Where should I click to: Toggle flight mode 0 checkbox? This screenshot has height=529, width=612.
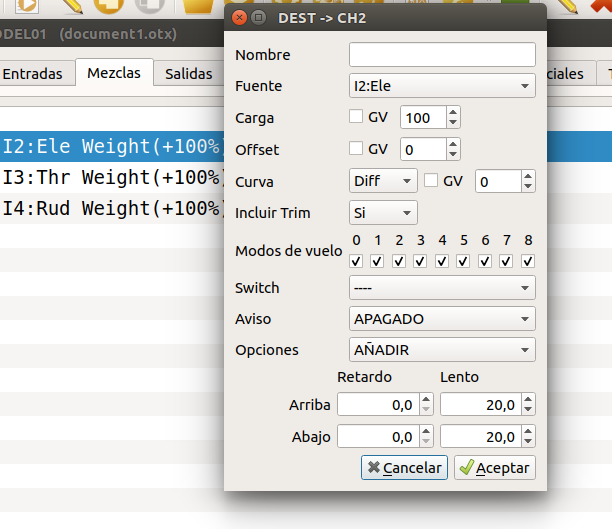(x=356, y=261)
